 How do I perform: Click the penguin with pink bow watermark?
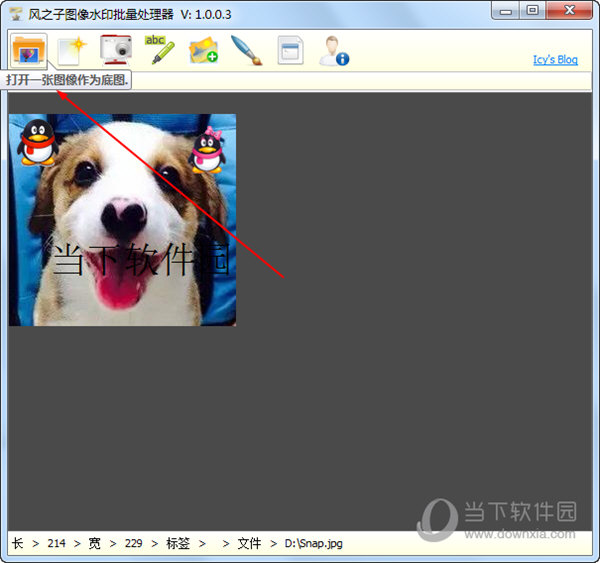click(208, 150)
